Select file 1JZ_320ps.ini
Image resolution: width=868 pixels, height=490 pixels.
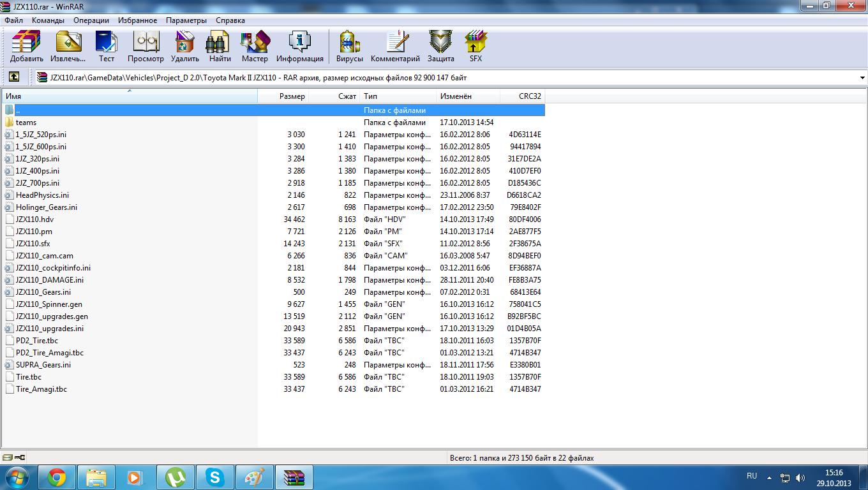(x=274, y=159)
